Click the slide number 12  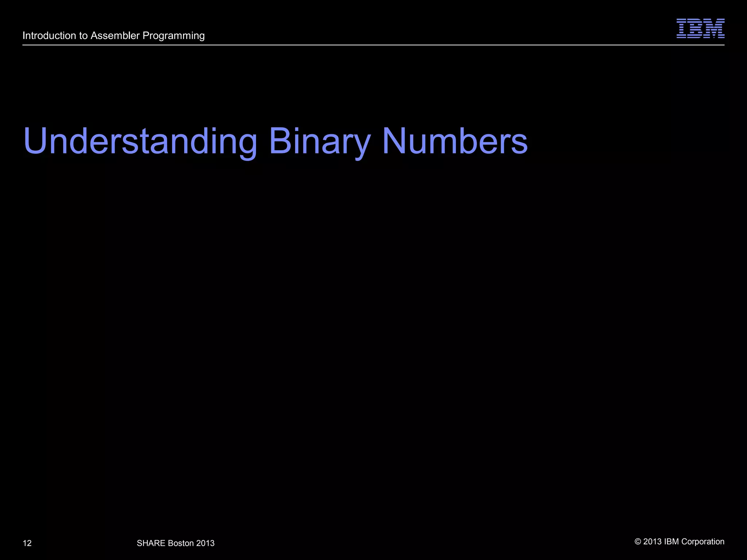pyautogui.click(x=27, y=543)
